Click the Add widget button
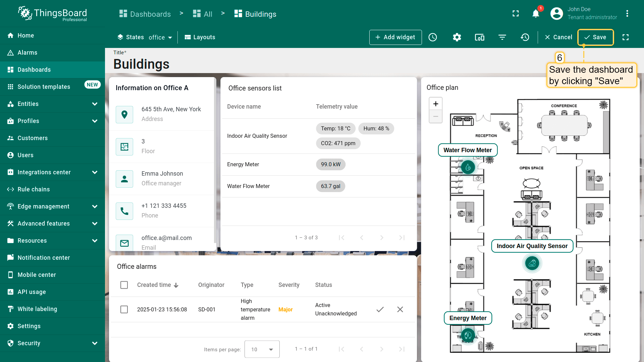 [395, 37]
